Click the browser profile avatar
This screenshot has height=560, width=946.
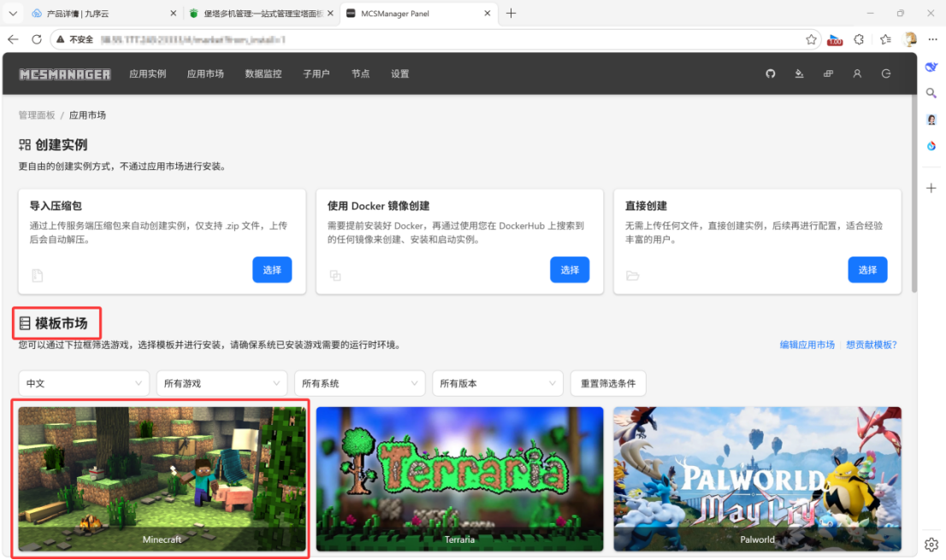910,39
